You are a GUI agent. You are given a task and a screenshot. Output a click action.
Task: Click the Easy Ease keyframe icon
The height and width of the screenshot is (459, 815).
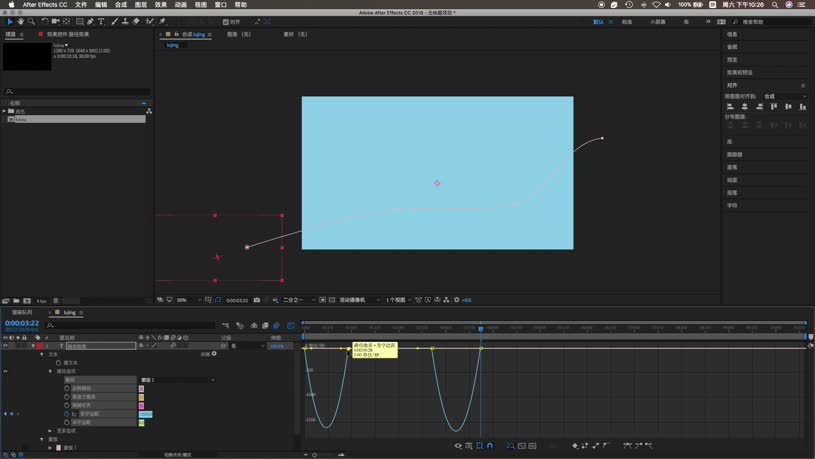[x=627, y=445]
